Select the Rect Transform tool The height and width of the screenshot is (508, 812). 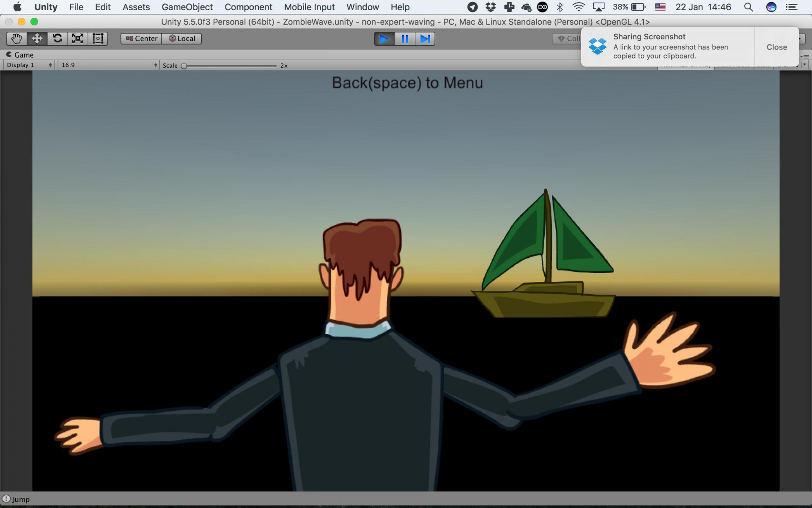[98, 39]
